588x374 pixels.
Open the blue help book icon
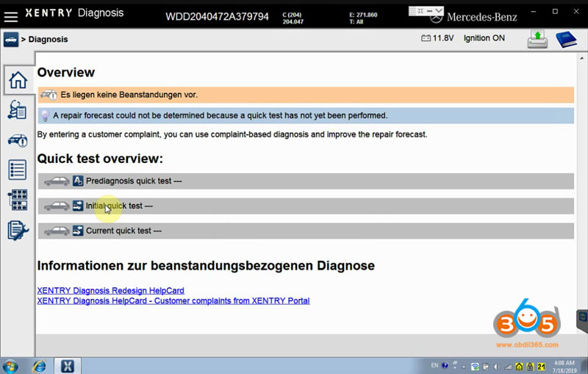(x=566, y=40)
